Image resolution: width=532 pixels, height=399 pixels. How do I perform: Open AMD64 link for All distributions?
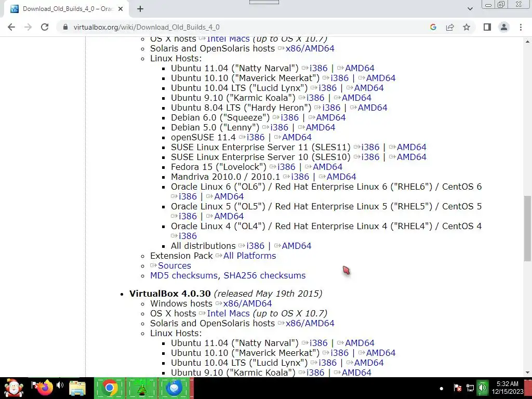pyautogui.click(x=297, y=246)
